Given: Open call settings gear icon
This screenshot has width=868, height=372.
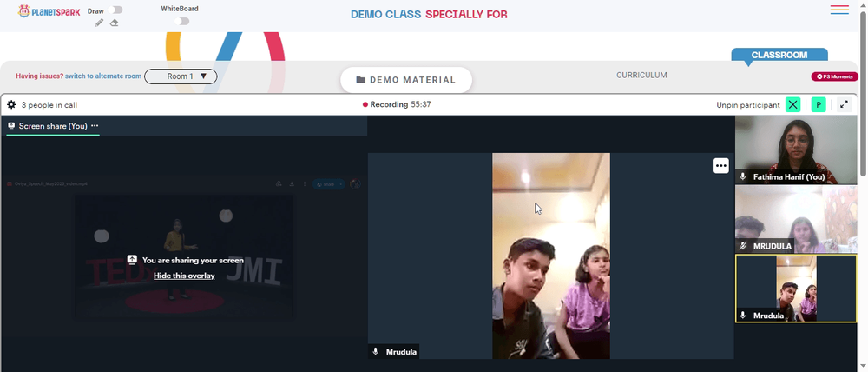Looking at the screenshot, I should coord(11,104).
